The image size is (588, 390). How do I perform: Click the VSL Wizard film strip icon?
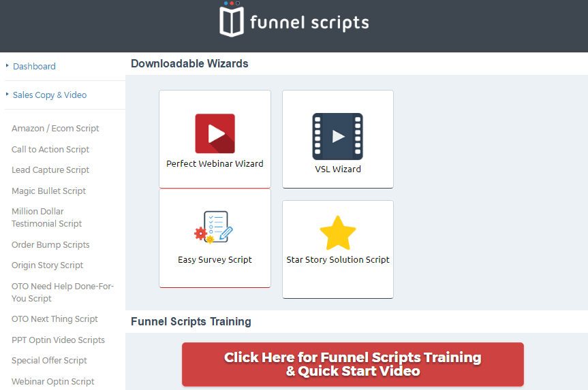(337, 136)
